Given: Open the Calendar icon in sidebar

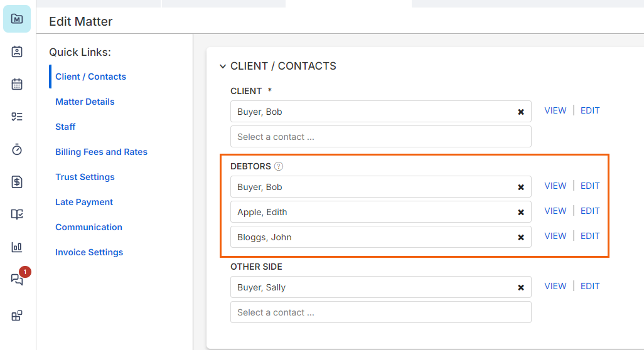Looking at the screenshot, I should pyautogui.click(x=17, y=84).
